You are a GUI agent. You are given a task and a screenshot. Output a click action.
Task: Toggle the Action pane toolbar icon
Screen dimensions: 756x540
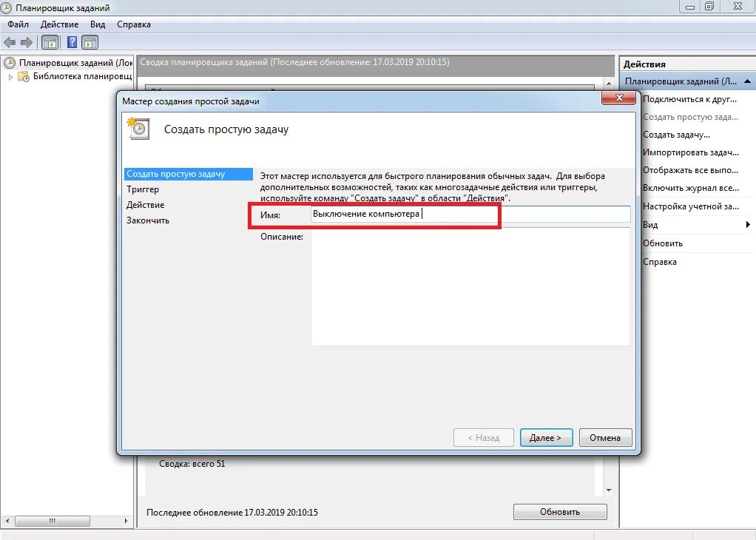90,42
